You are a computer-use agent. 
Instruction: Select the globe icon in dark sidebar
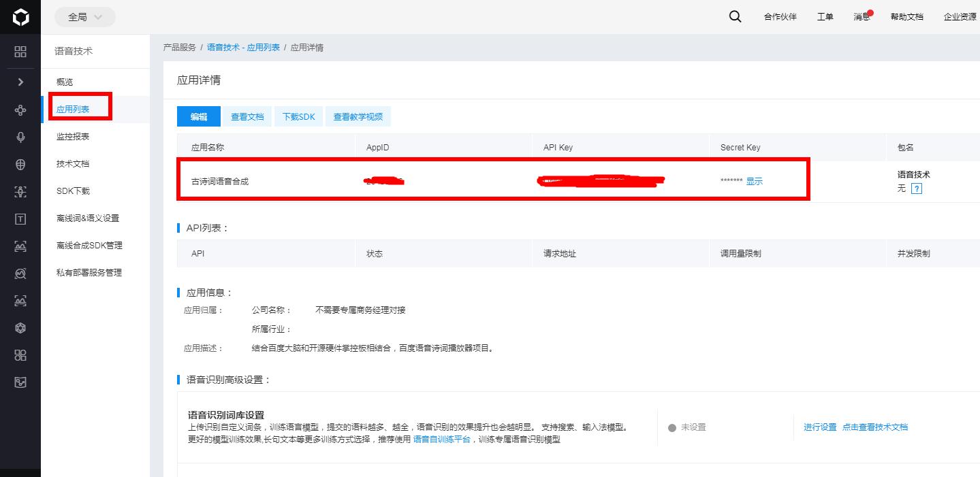(x=20, y=164)
